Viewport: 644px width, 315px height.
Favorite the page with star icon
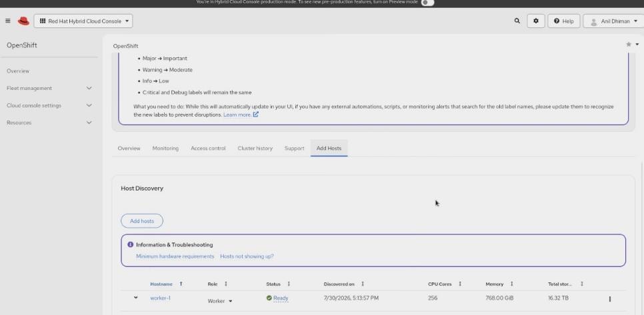(629, 45)
